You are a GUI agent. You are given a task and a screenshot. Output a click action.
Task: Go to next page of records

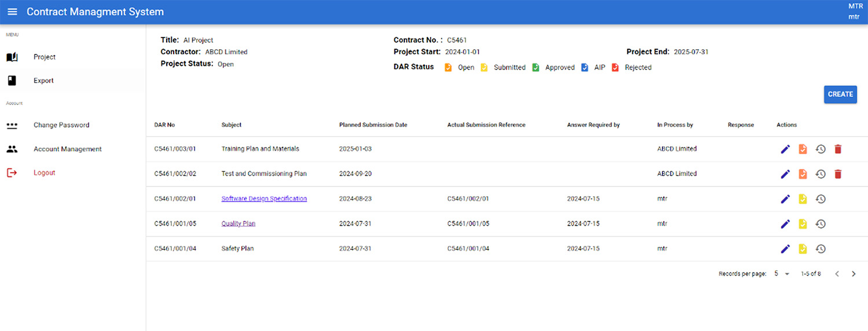point(854,274)
